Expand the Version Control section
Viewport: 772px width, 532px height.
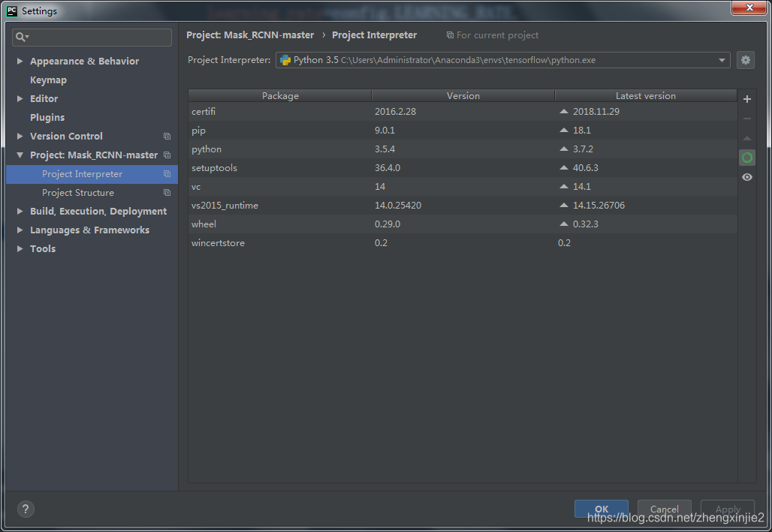(x=20, y=136)
